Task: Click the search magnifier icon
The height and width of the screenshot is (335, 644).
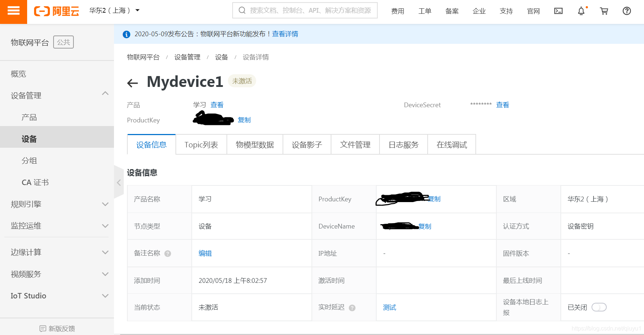Action: 242,11
